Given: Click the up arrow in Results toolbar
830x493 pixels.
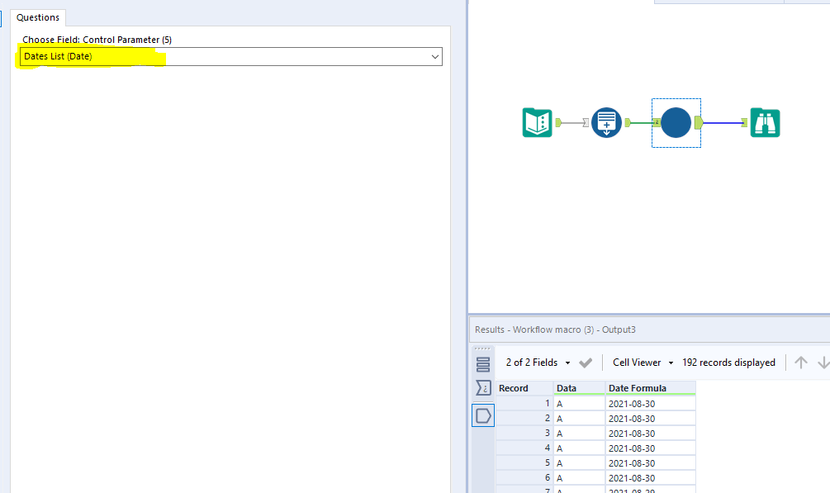Looking at the screenshot, I should tap(801, 363).
